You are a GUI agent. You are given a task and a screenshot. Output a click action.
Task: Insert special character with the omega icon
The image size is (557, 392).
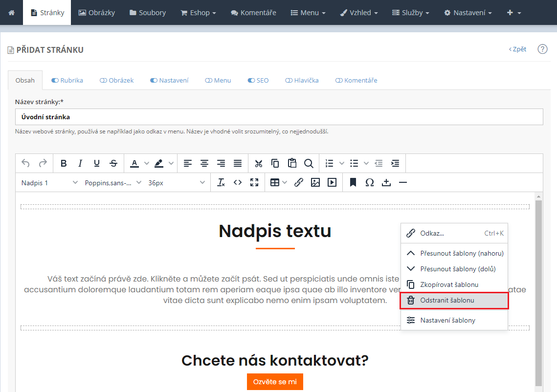coord(370,182)
